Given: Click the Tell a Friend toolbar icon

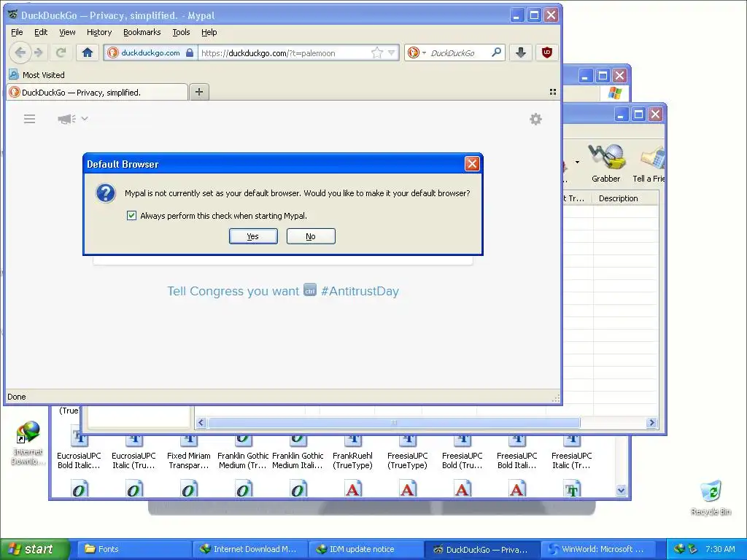Looking at the screenshot, I should tap(649, 163).
